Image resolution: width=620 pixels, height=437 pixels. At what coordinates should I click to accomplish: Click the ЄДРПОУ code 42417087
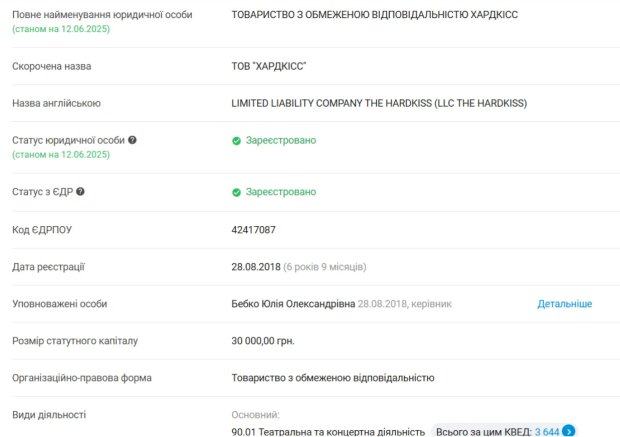point(253,229)
